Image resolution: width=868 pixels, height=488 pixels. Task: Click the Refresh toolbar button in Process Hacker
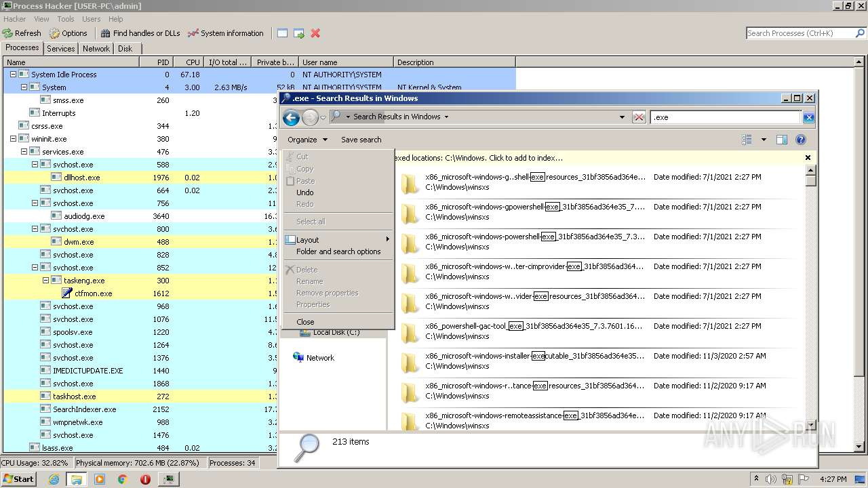[x=22, y=33]
